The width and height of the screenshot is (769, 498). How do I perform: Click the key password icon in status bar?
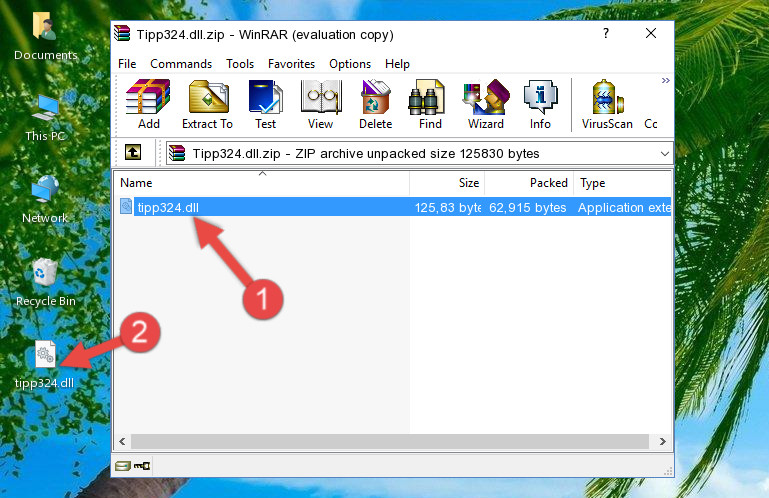142,466
